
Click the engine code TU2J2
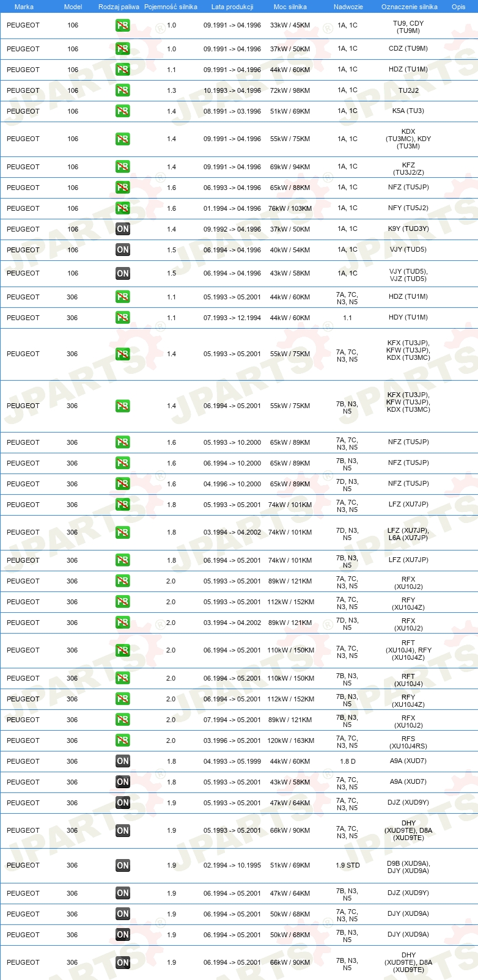[x=408, y=90]
